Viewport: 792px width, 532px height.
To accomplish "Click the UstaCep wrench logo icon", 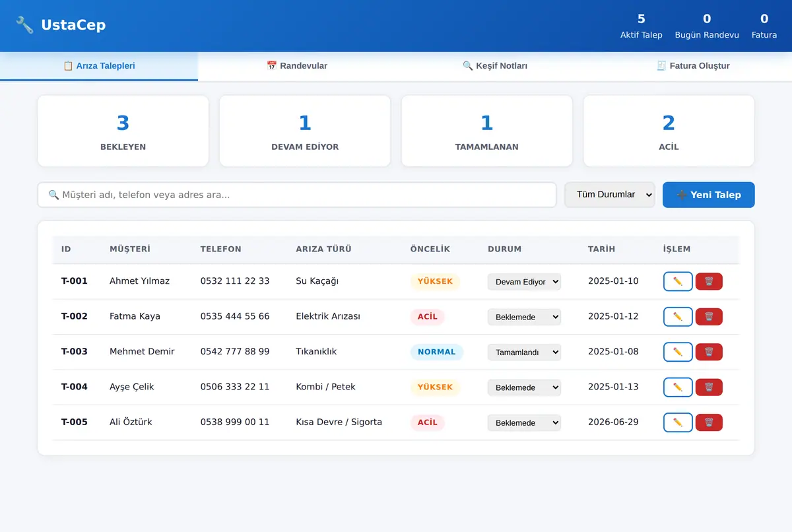I will tap(24, 25).
